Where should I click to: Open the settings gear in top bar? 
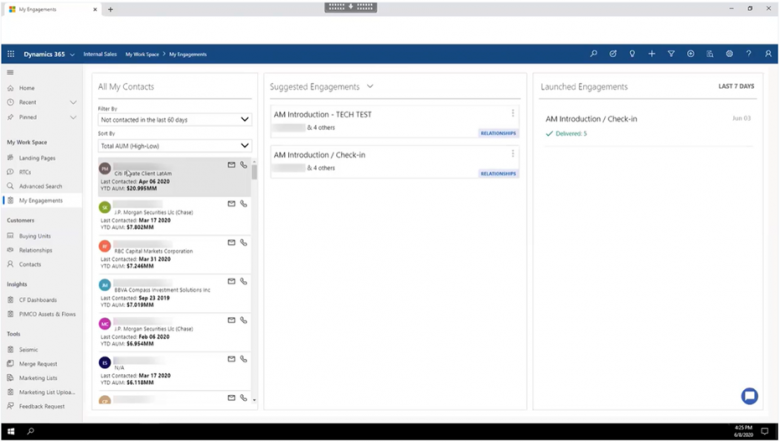729,54
